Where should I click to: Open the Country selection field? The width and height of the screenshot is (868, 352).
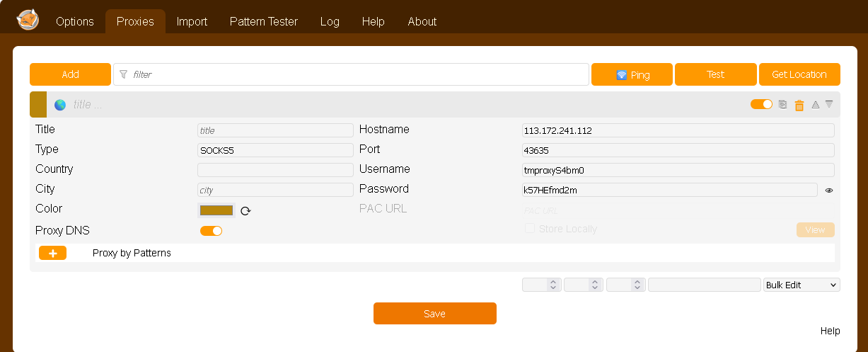(275, 170)
